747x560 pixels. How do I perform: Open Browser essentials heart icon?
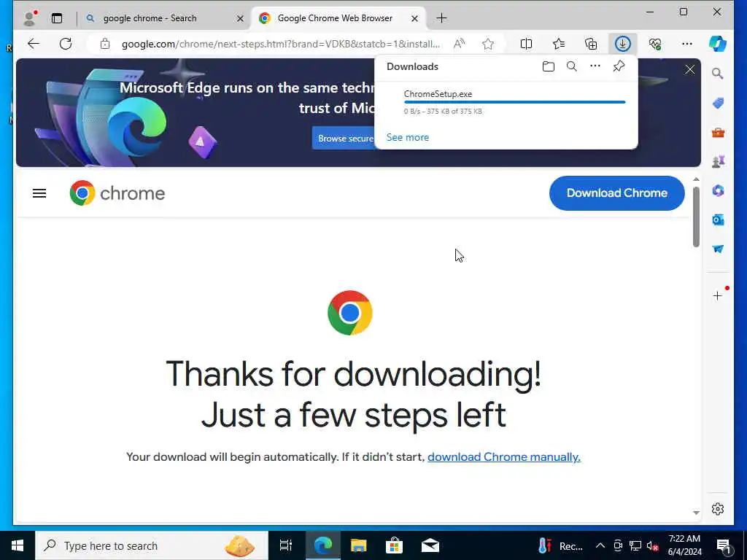pyautogui.click(x=655, y=44)
